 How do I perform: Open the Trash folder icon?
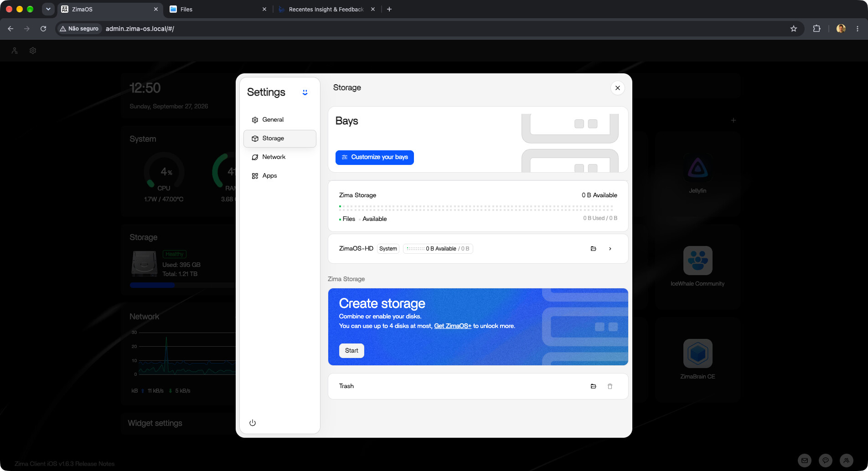594,386
